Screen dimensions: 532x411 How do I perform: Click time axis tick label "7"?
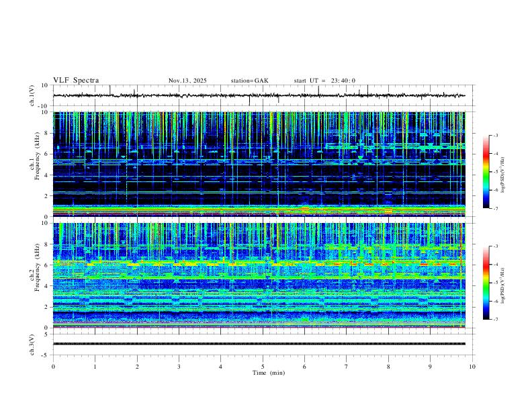347,367
